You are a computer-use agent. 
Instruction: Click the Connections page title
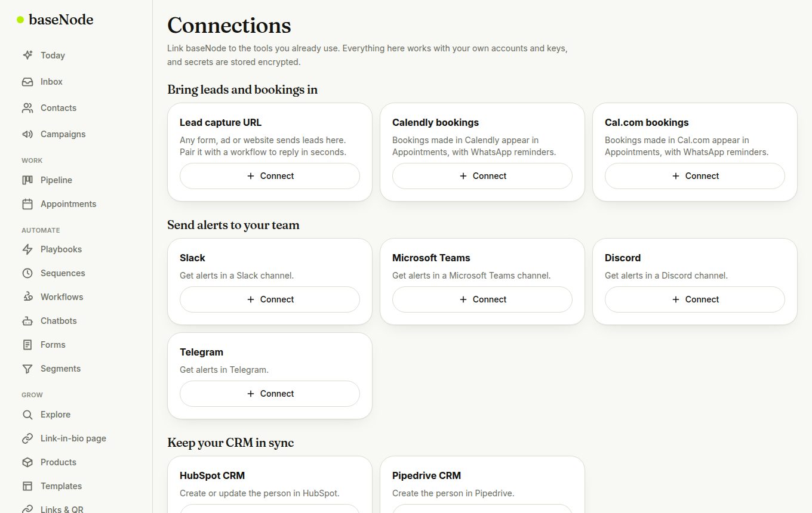pos(229,25)
